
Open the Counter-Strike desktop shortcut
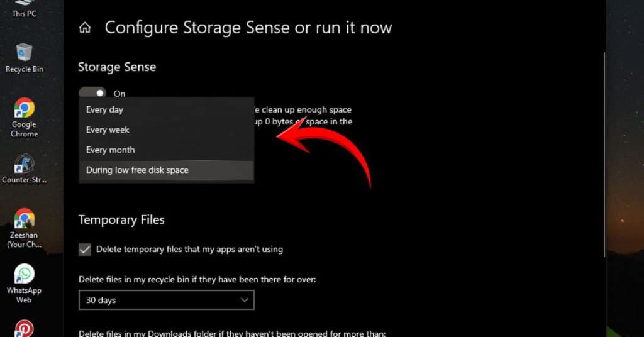(x=25, y=165)
